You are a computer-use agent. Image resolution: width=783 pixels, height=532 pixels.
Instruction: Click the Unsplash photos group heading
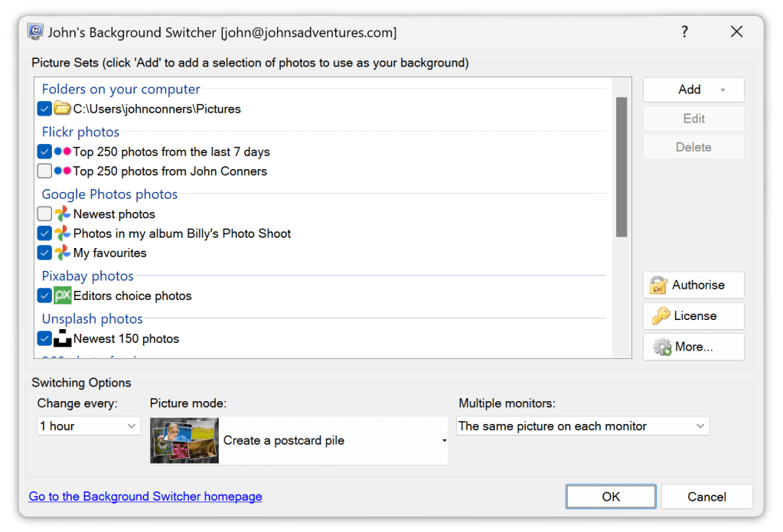pyautogui.click(x=92, y=318)
